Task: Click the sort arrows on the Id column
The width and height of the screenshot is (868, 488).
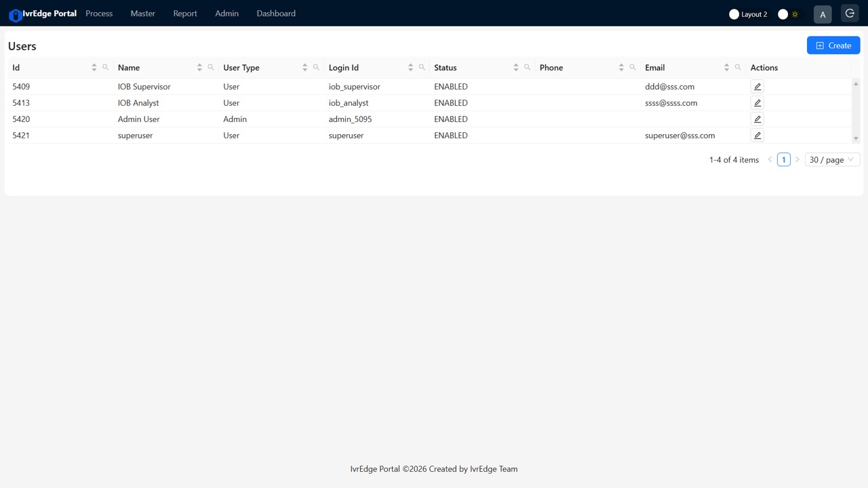Action: (x=94, y=67)
